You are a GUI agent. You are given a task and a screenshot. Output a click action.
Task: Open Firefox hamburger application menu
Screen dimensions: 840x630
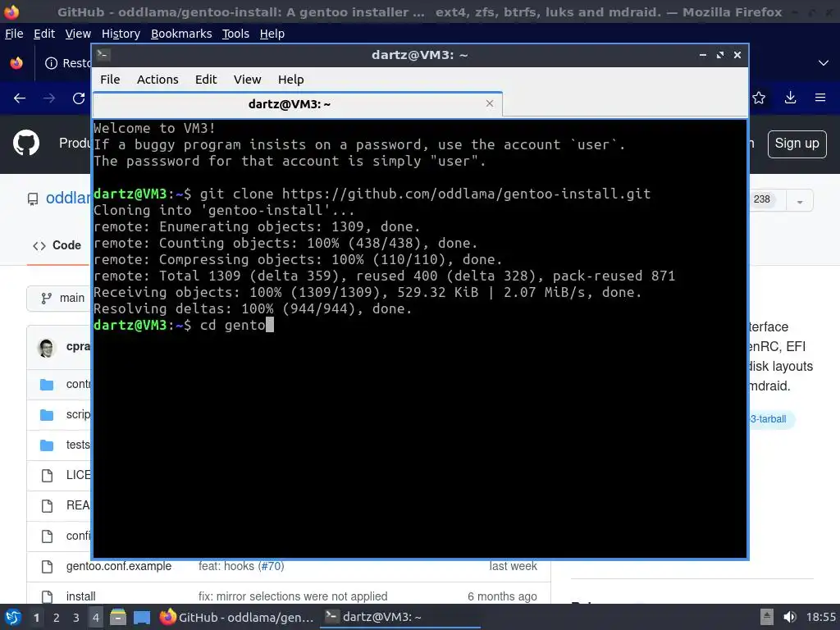820,98
